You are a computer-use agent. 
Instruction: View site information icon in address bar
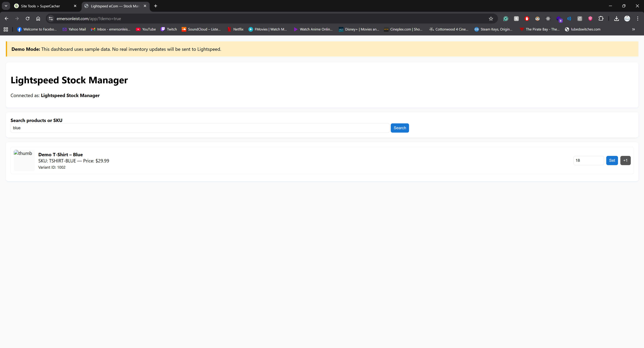[x=51, y=18]
